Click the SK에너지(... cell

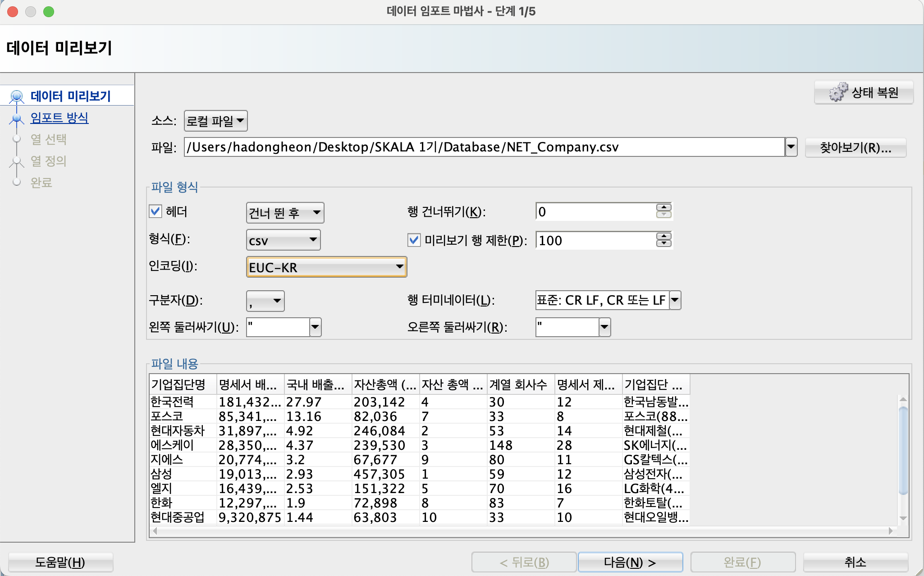tap(656, 445)
